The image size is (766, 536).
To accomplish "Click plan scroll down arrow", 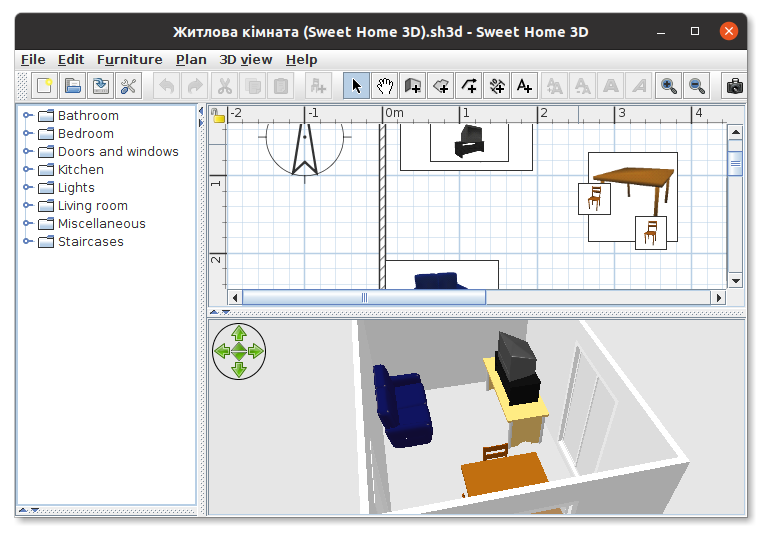I will [x=736, y=280].
